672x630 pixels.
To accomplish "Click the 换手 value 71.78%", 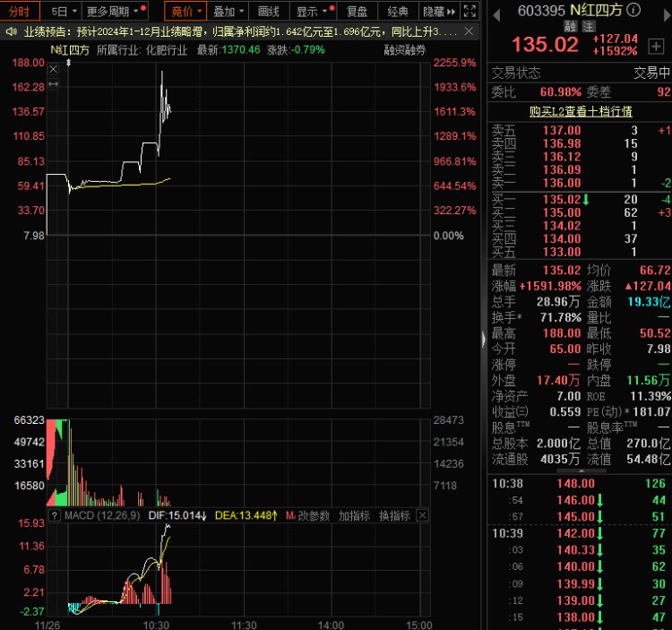I will point(561,317).
